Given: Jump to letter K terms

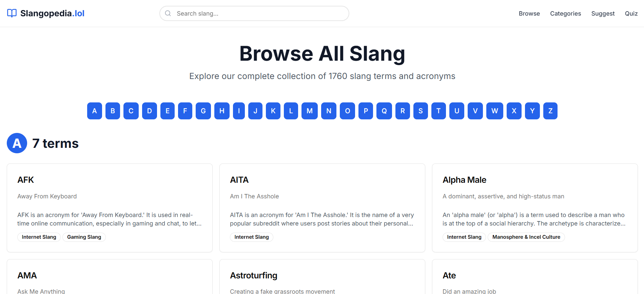Looking at the screenshot, I should 273,111.
